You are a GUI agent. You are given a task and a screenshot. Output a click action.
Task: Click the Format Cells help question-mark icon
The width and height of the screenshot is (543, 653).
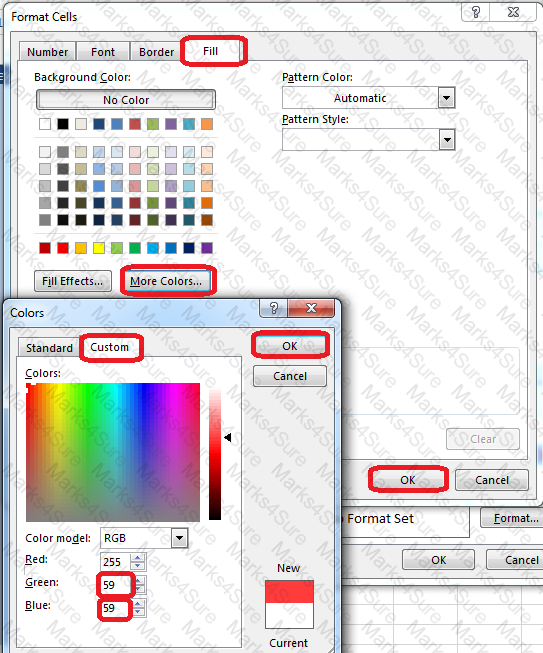pyautogui.click(x=476, y=12)
